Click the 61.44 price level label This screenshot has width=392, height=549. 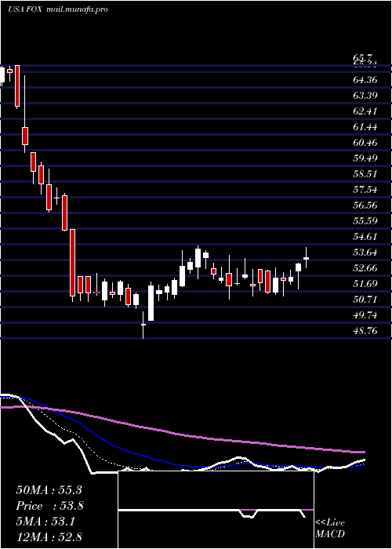[365, 127]
